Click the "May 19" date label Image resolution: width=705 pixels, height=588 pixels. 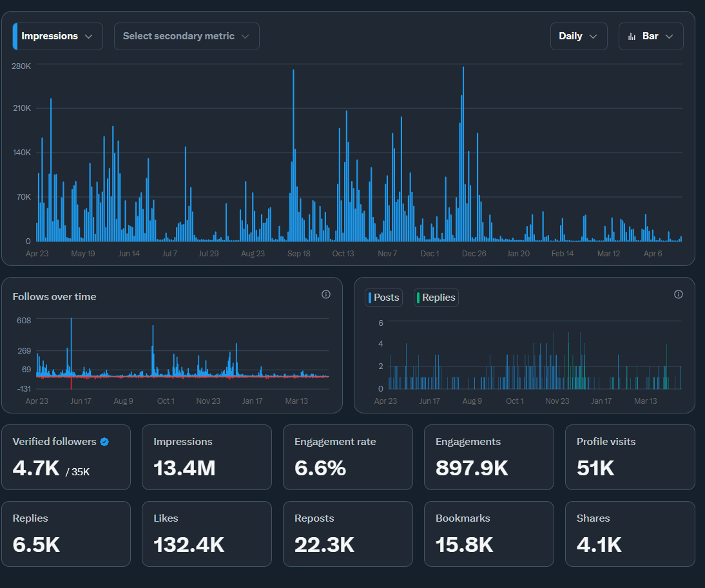coord(83,253)
